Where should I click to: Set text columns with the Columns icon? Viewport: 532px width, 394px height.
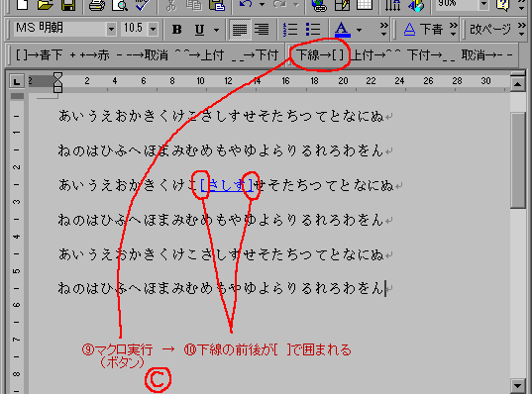click(392, 5)
